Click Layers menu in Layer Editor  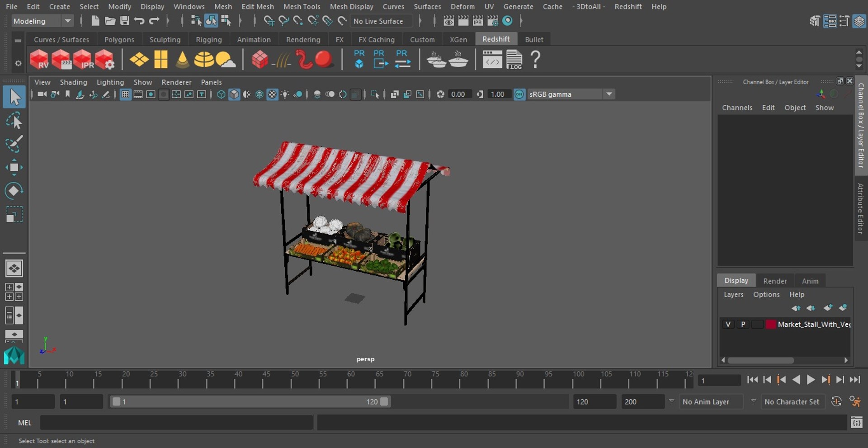point(733,294)
